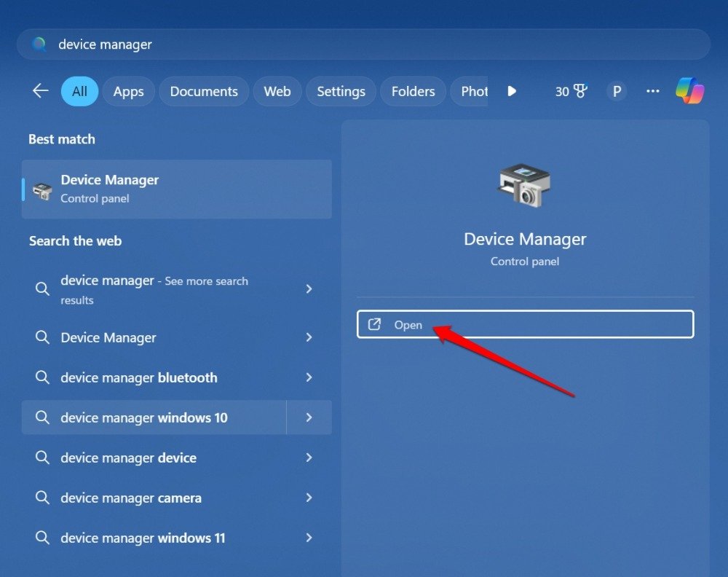Switch to the Apps filter tab
The image size is (728, 577).
(129, 91)
